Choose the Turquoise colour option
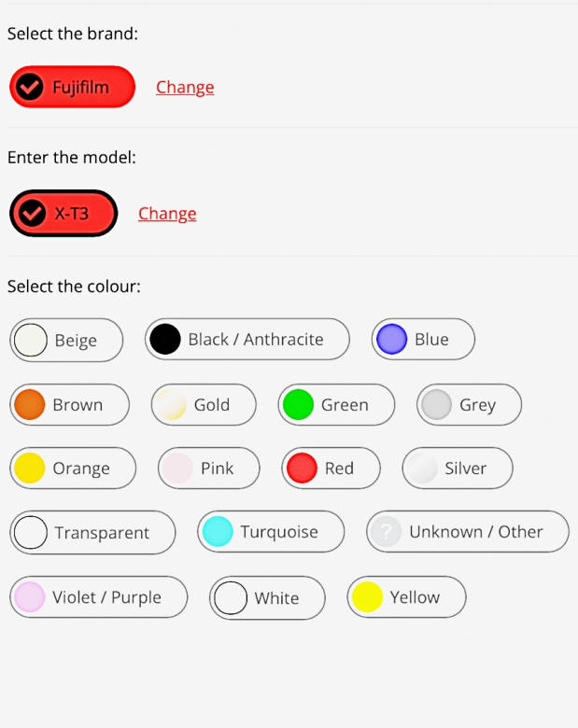The height and width of the screenshot is (728, 578). [271, 532]
